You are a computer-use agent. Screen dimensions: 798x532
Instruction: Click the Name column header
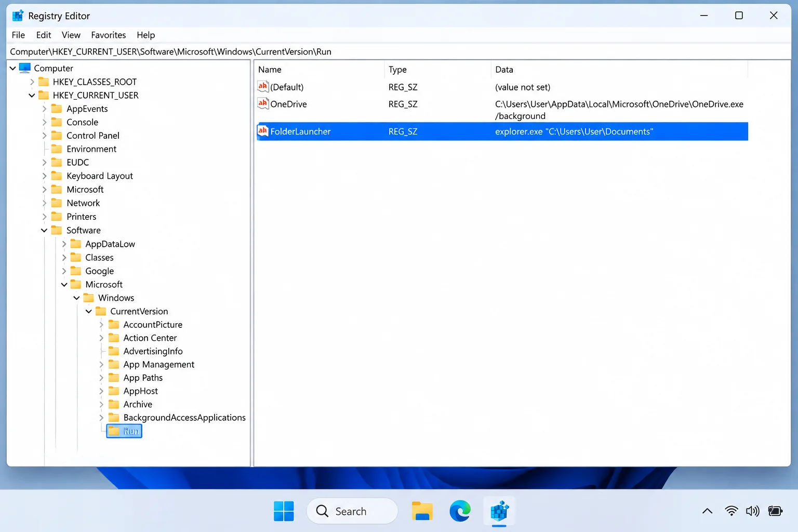tap(319, 70)
